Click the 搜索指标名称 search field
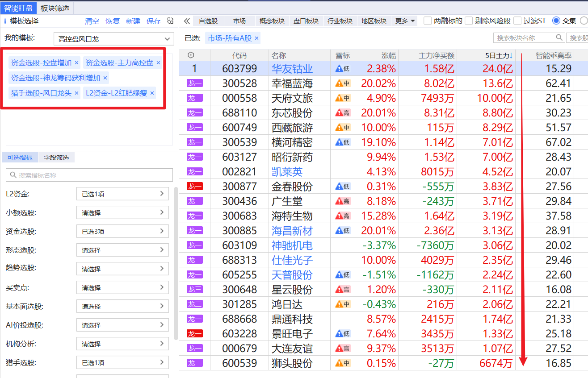Viewport: 588px width, 378px height. click(x=89, y=175)
